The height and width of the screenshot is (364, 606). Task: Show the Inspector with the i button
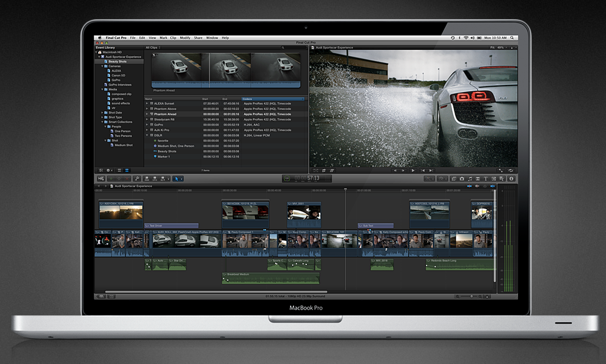coord(511,178)
